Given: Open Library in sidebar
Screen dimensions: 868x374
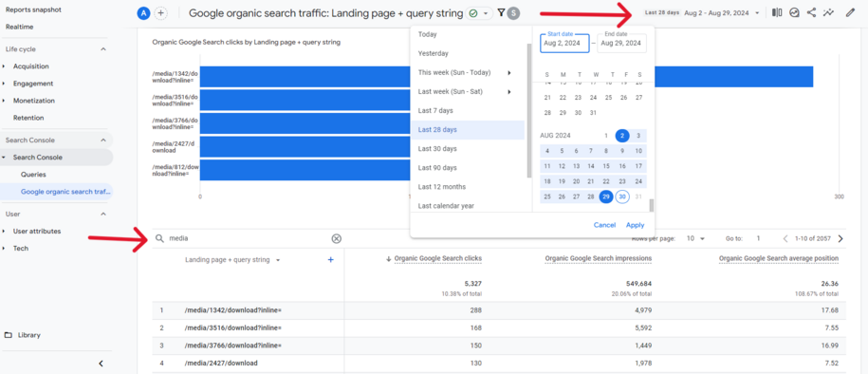Looking at the screenshot, I should [28, 335].
